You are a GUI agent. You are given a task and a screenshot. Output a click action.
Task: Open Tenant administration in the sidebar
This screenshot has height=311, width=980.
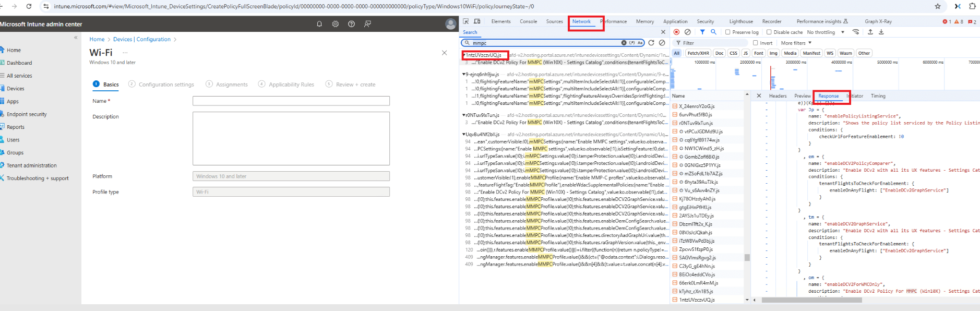(x=31, y=165)
